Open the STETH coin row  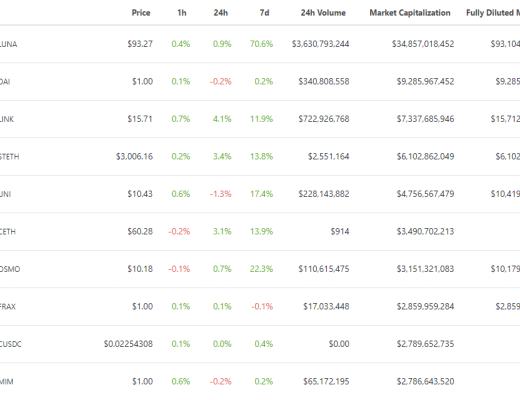click(260, 156)
